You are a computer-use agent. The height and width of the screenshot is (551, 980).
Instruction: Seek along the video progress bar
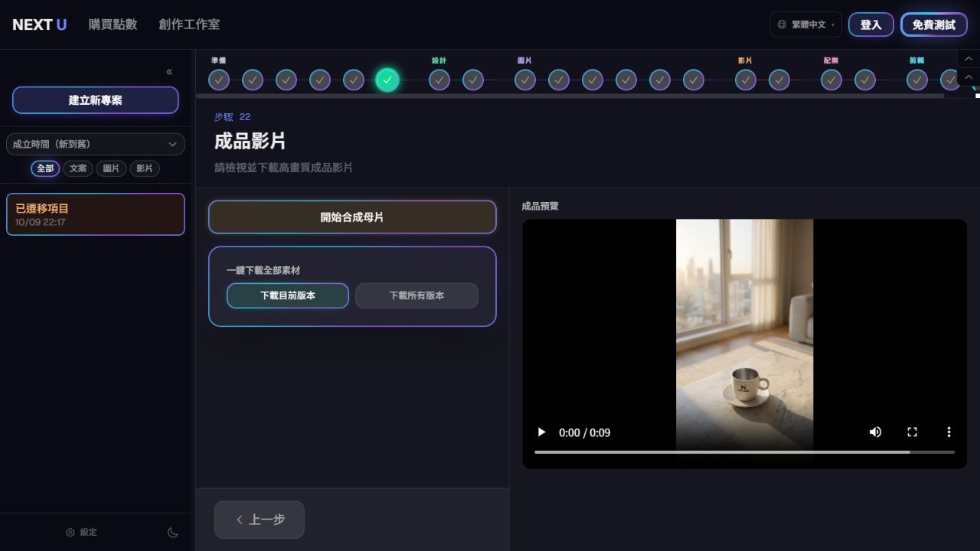click(744, 452)
